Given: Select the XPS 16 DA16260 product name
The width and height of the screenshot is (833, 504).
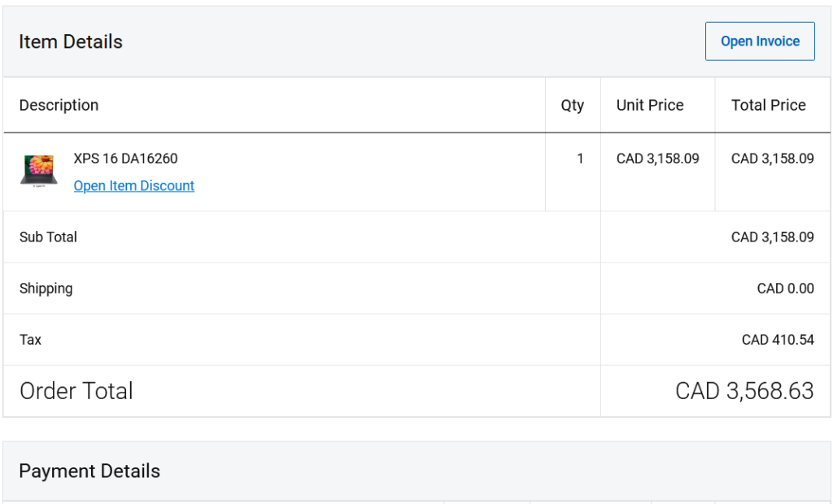Looking at the screenshot, I should tap(125, 159).
